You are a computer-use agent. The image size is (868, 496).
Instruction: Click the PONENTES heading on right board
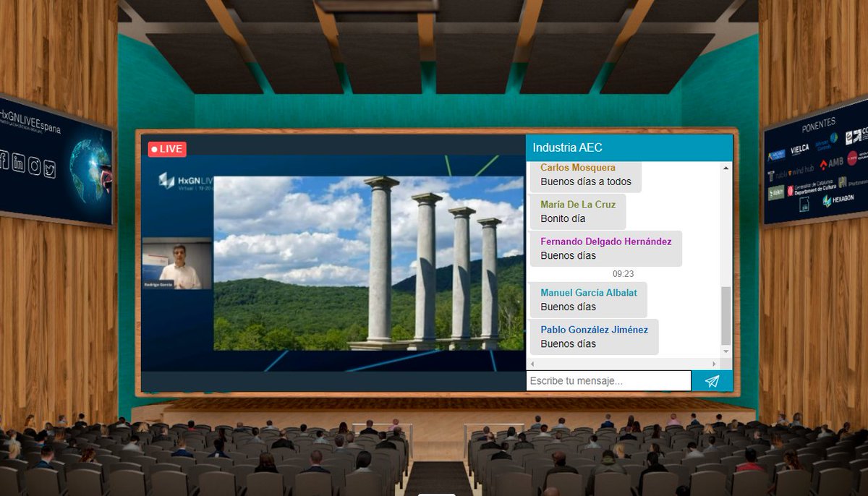(818, 124)
